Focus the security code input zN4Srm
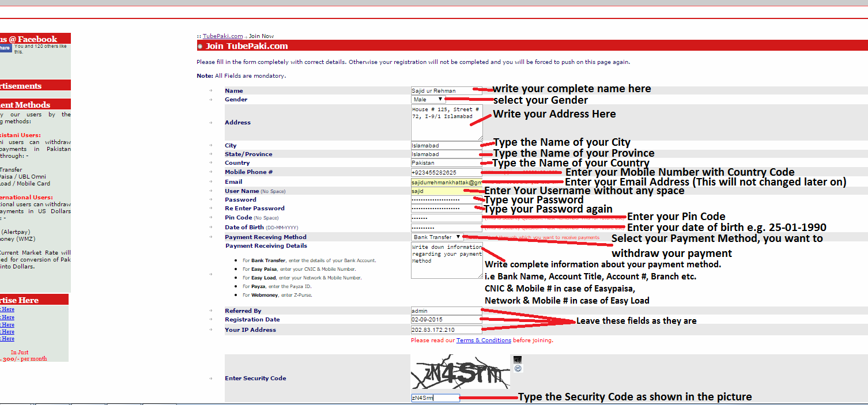 [435, 398]
